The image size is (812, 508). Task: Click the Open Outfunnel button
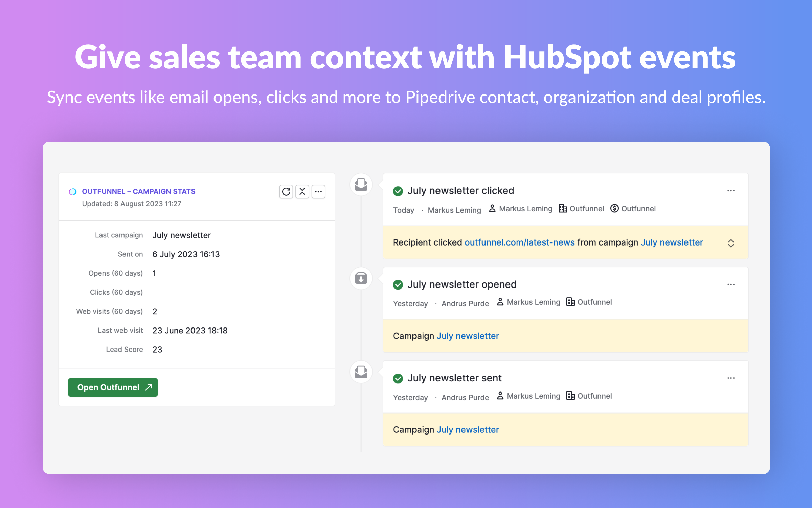(113, 387)
